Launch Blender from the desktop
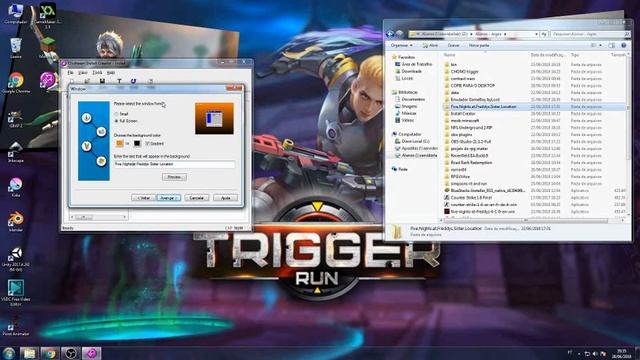The image size is (640, 360). (x=16, y=222)
